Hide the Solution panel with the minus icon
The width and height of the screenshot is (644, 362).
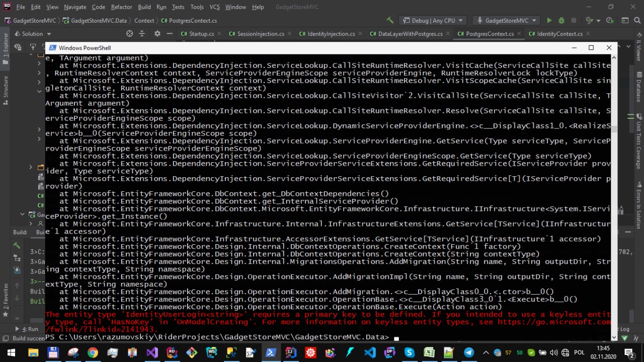[171, 34]
